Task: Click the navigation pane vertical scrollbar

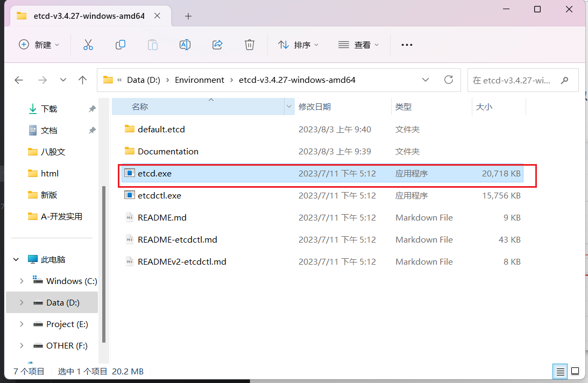Action: tap(103, 265)
